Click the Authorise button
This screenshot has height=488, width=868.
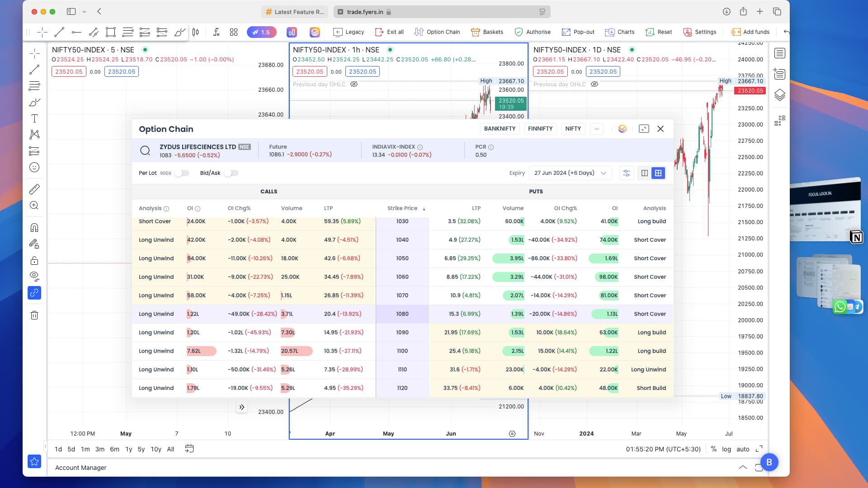[x=533, y=32]
